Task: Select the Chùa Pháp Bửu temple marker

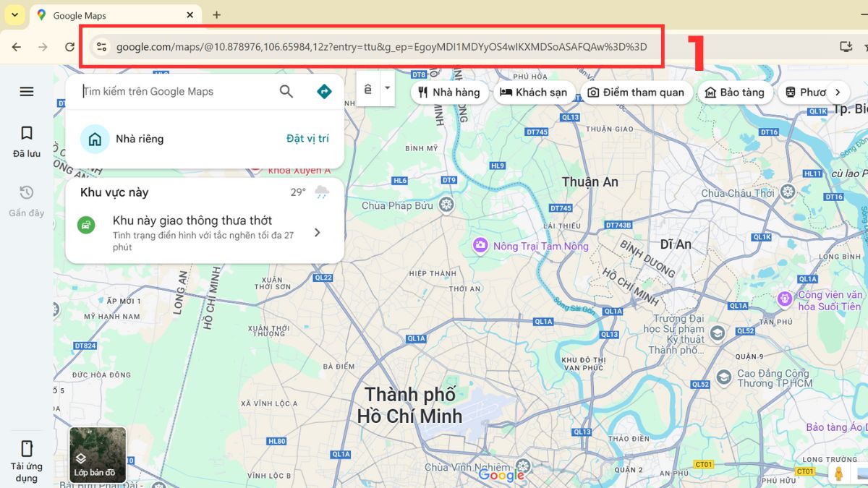Action: 447,205
